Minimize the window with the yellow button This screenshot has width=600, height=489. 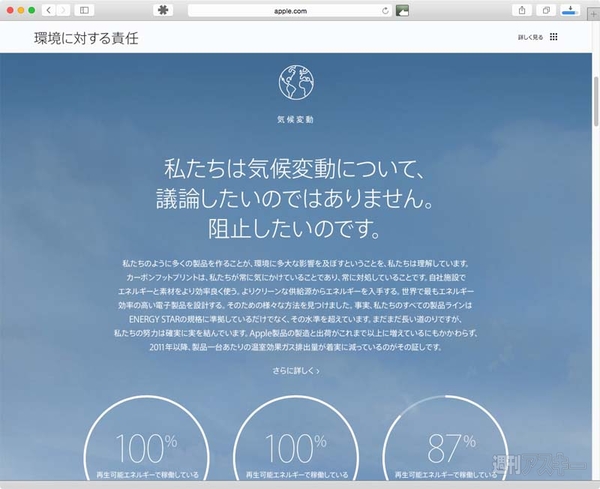pyautogui.click(x=21, y=10)
